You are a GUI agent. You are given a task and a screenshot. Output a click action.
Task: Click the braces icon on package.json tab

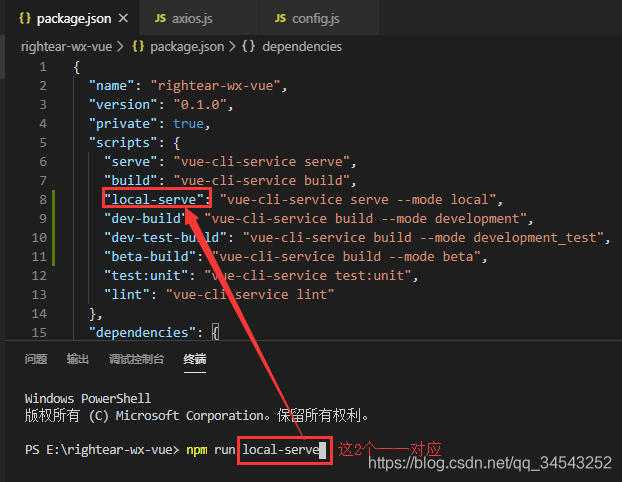pos(24,18)
